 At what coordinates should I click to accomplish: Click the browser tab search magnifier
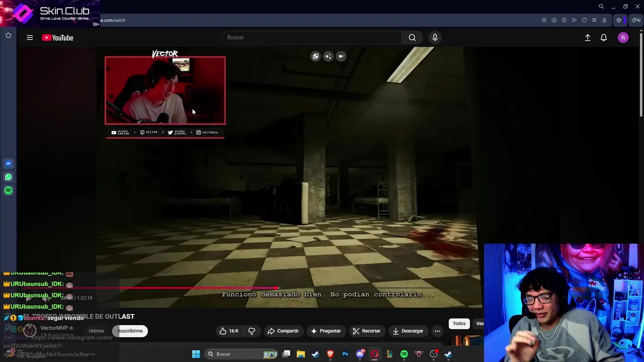[x=601, y=7]
